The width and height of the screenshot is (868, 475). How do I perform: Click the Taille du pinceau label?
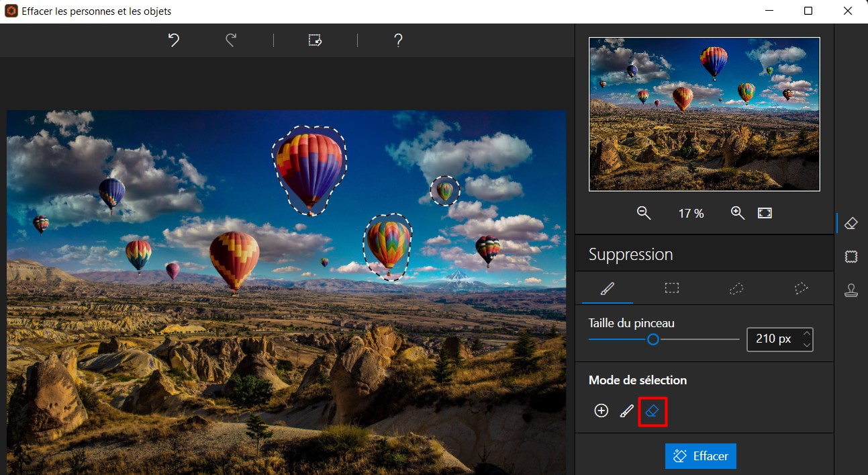click(632, 323)
